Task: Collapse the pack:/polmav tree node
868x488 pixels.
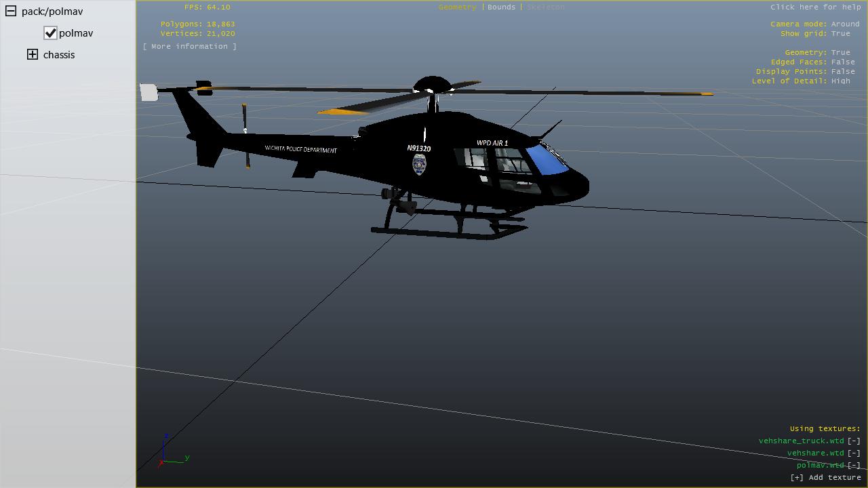Action: (11, 12)
